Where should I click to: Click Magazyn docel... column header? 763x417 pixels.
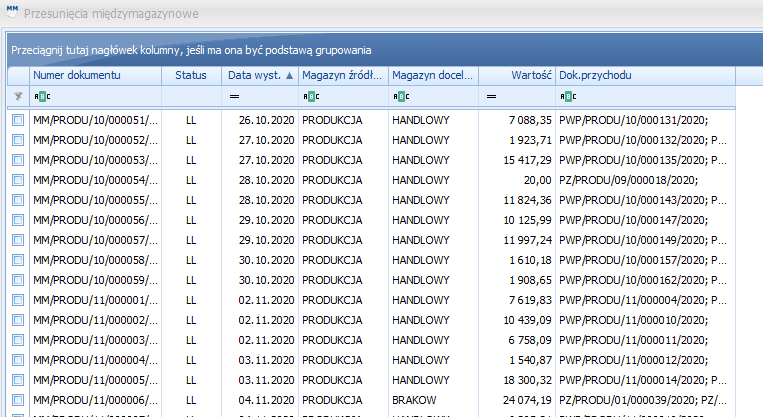(x=434, y=75)
